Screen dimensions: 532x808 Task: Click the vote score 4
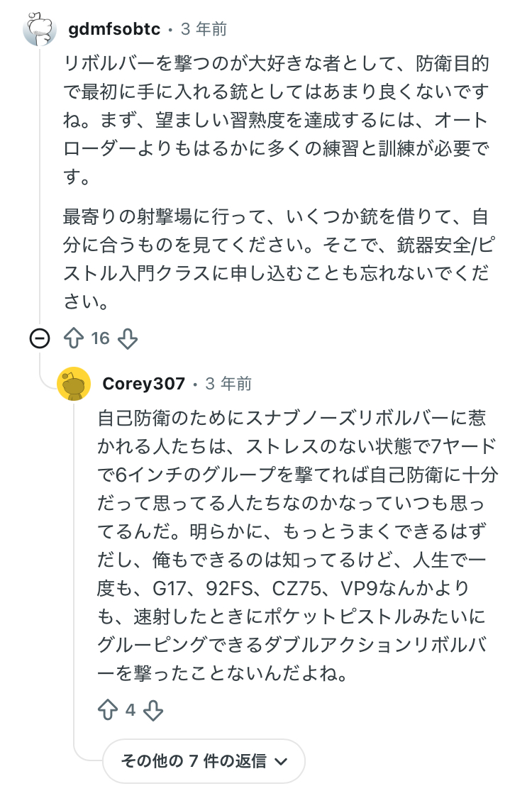[131, 709]
